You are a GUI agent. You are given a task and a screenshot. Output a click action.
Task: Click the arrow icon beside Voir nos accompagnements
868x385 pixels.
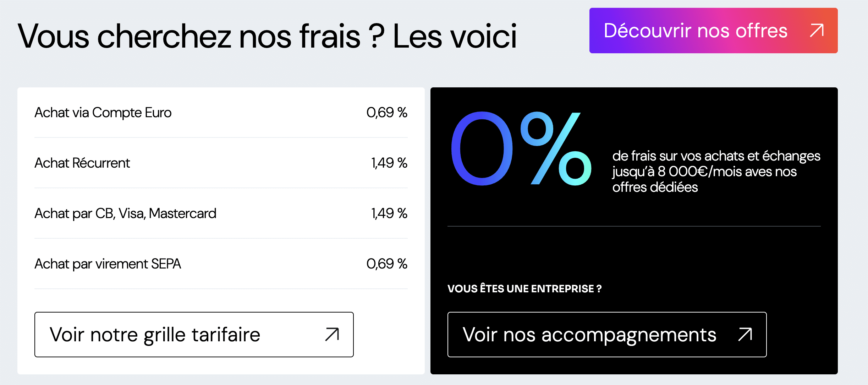click(745, 335)
